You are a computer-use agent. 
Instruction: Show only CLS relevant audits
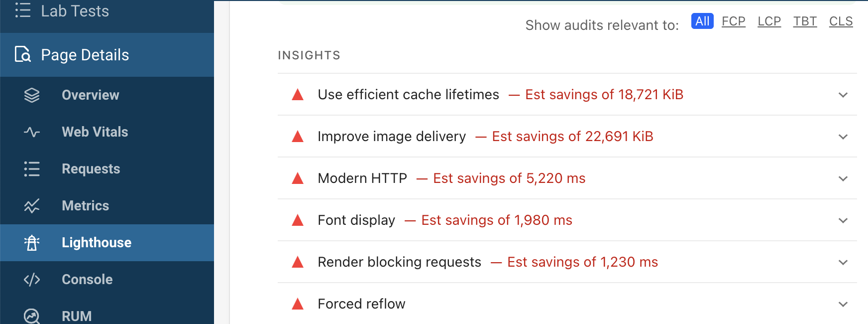pos(841,21)
